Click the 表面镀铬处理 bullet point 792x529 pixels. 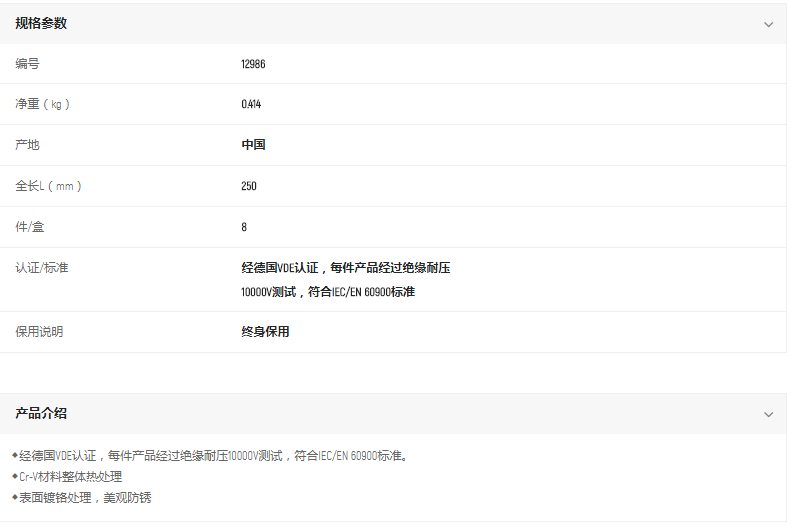pyautogui.click(x=85, y=497)
